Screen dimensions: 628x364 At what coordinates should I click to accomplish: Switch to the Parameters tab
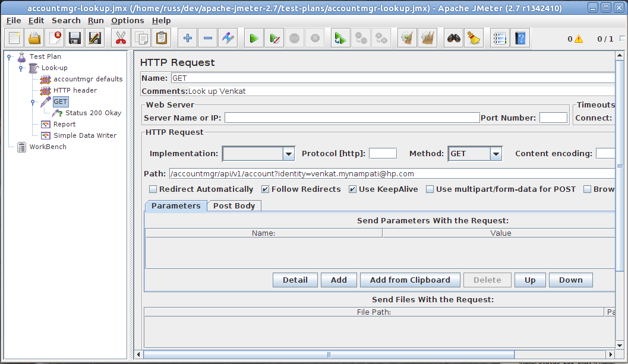pos(176,206)
